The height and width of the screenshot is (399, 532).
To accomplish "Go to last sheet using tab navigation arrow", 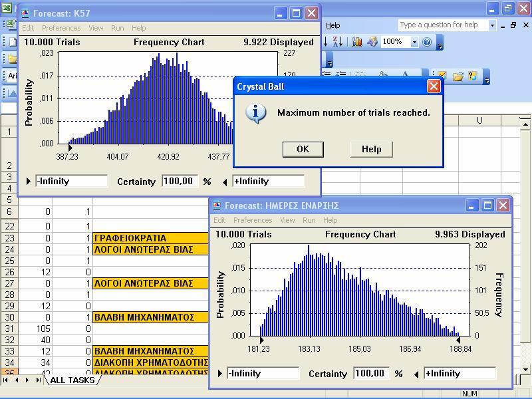I will point(38,380).
